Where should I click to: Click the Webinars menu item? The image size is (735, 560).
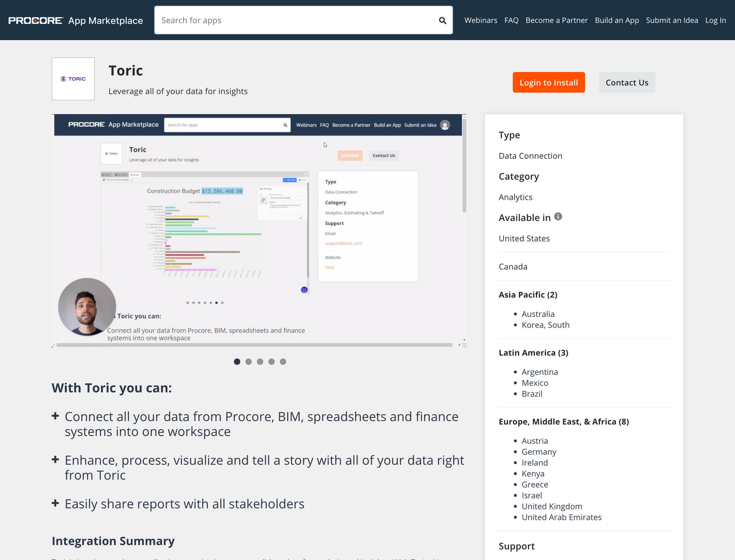point(481,19)
